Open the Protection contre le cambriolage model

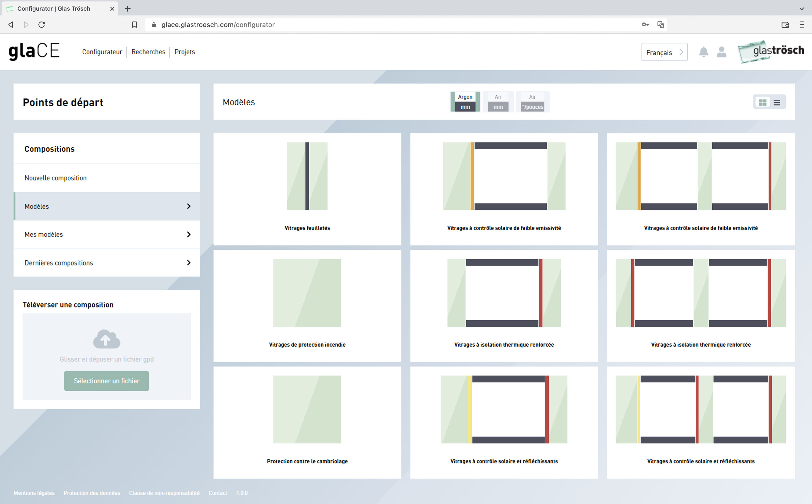click(307, 423)
